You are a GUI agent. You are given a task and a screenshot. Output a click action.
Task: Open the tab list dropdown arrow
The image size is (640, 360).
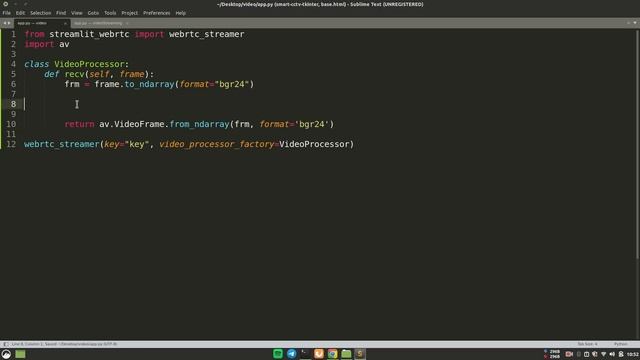click(635, 23)
